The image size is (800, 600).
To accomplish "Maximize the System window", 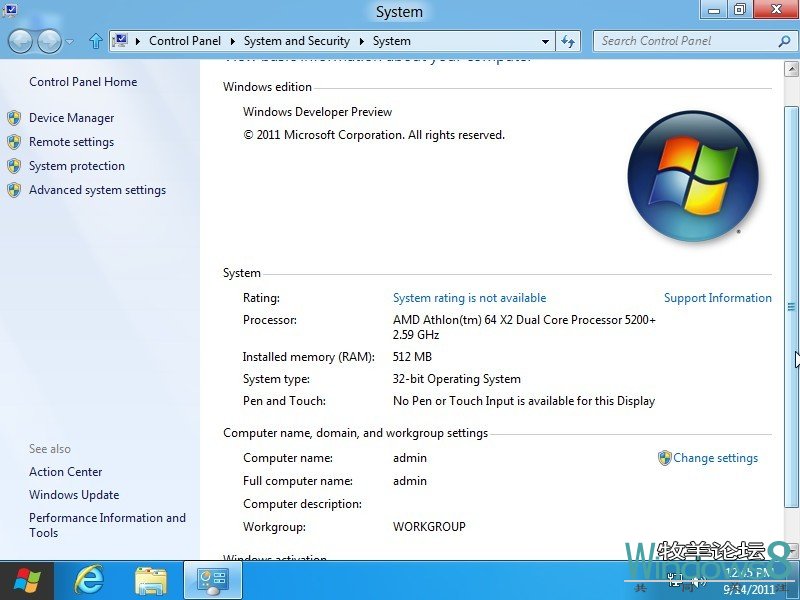I will point(740,9).
